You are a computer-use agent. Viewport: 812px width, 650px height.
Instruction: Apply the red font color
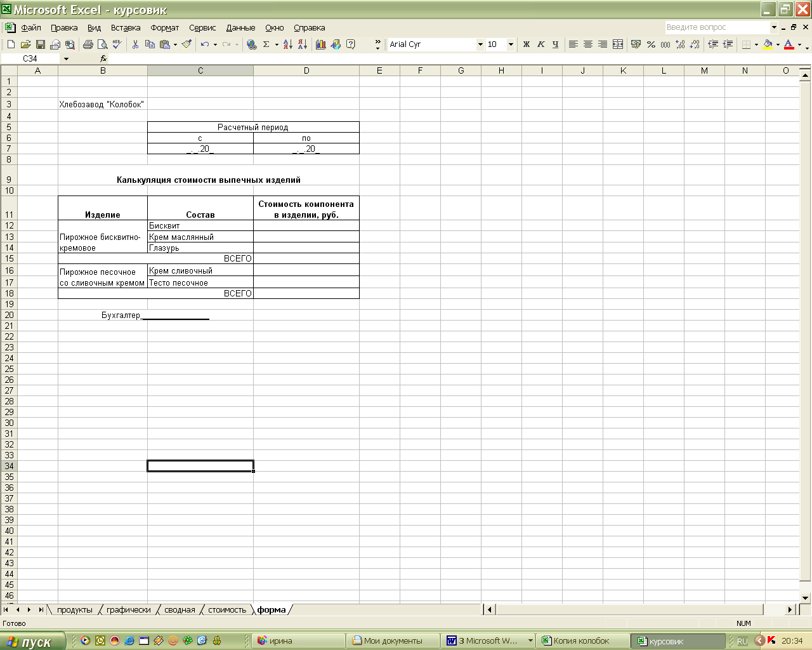click(x=789, y=44)
